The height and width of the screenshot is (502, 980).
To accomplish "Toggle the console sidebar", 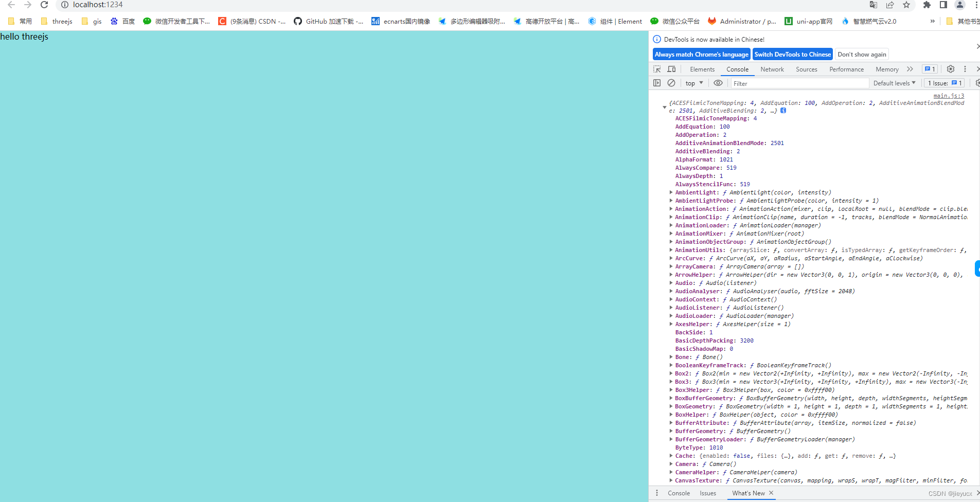I will 657,83.
